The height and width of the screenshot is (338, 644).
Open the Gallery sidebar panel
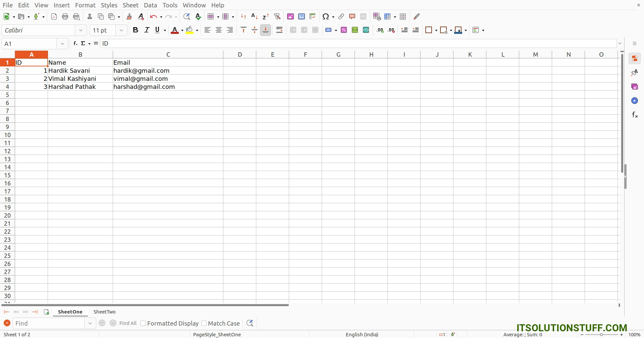[x=635, y=86]
